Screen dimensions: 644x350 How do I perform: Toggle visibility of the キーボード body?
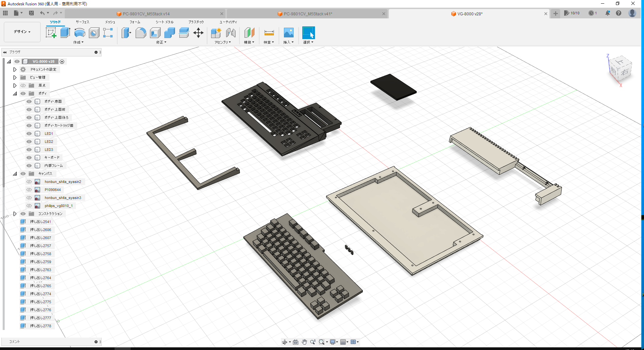click(x=29, y=157)
